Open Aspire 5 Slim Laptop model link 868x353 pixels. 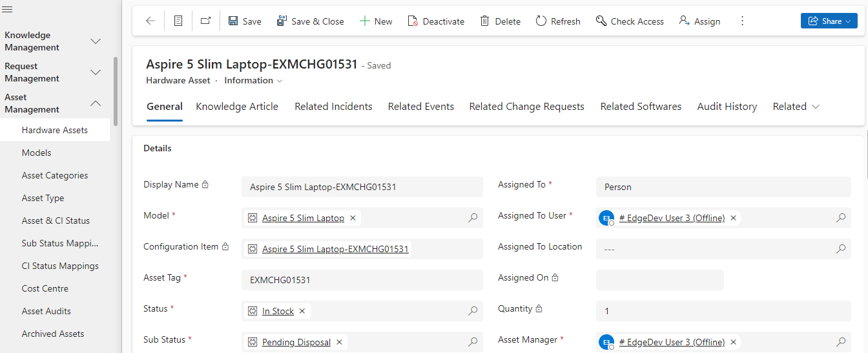(x=303, y=218)
